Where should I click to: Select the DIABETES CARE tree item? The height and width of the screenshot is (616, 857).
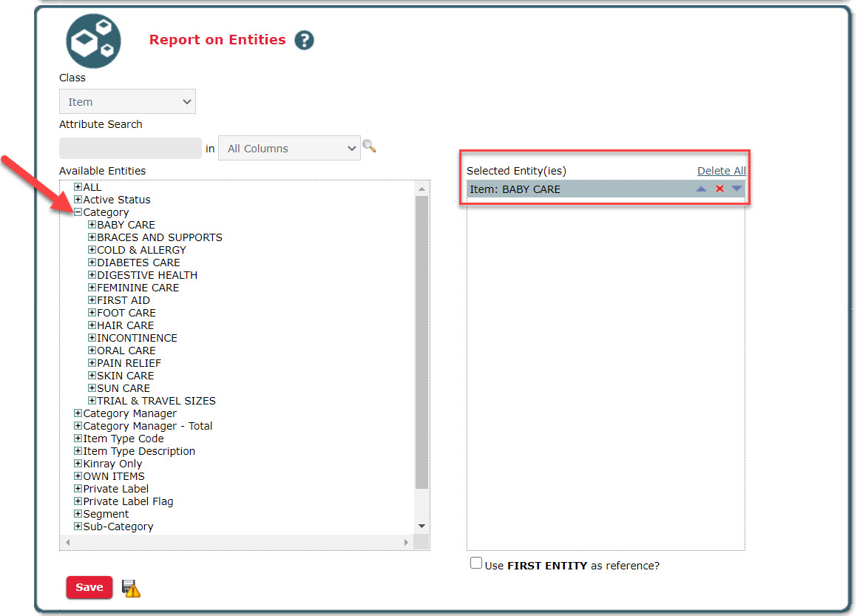[x=138, y=263]
